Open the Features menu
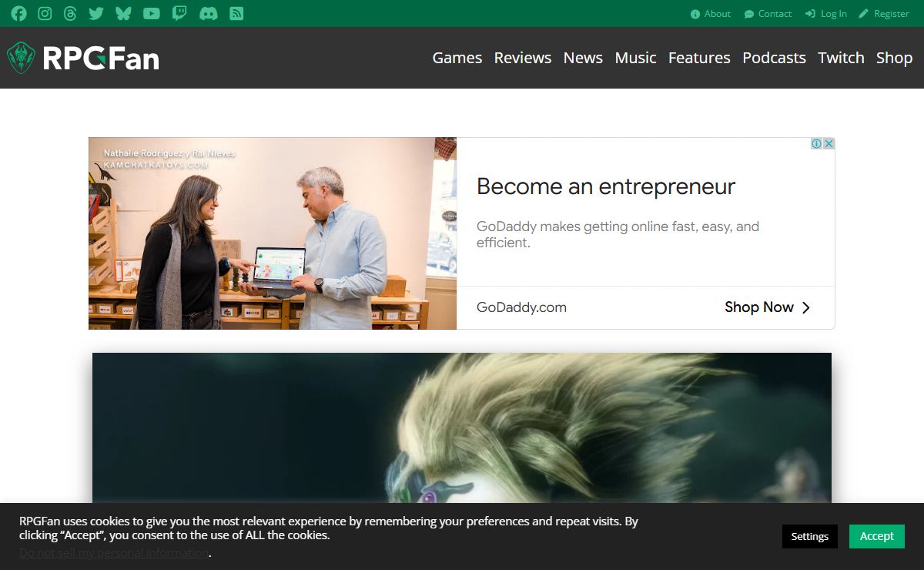Screen dimensions: 924x570 tap(699, 58)
